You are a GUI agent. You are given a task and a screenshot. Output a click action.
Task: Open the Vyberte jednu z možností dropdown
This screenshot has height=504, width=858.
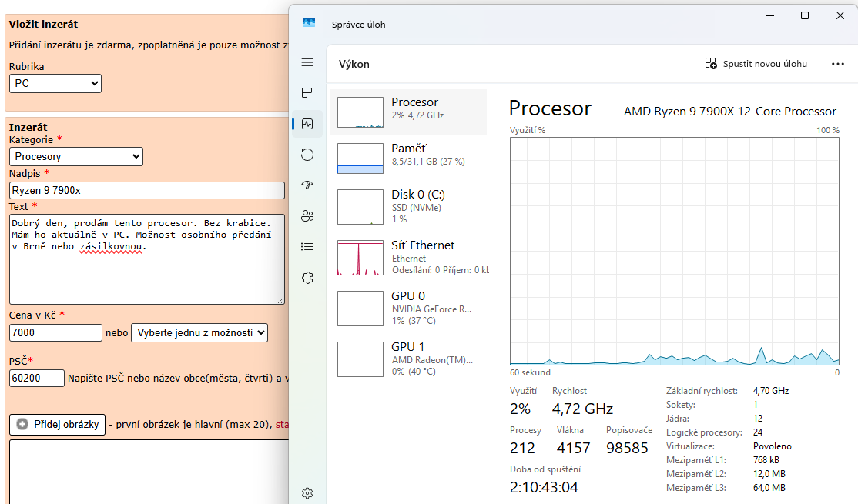click(199, 333)
